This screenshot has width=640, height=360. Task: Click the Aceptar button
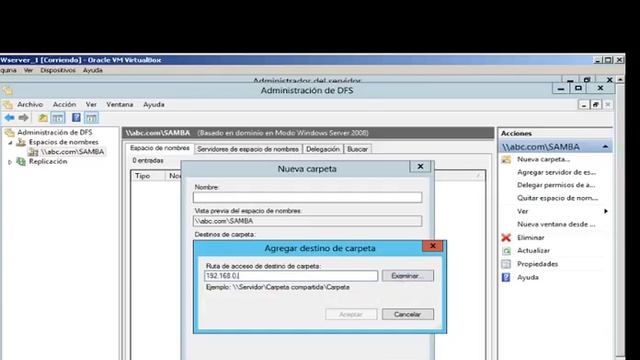[351, 314]
